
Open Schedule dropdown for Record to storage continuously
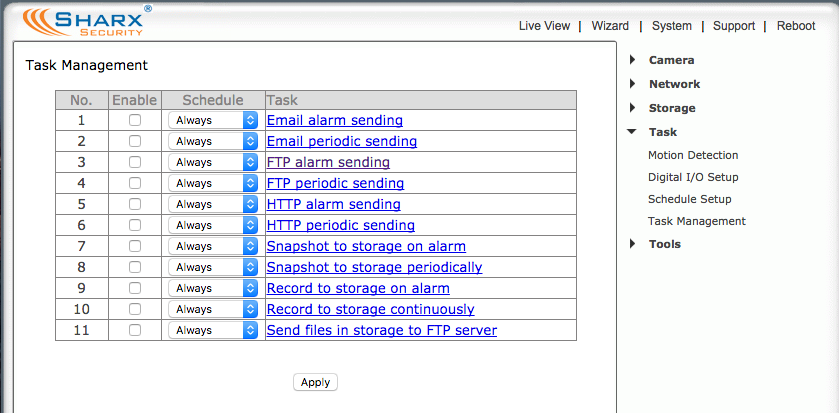(213, 309)
